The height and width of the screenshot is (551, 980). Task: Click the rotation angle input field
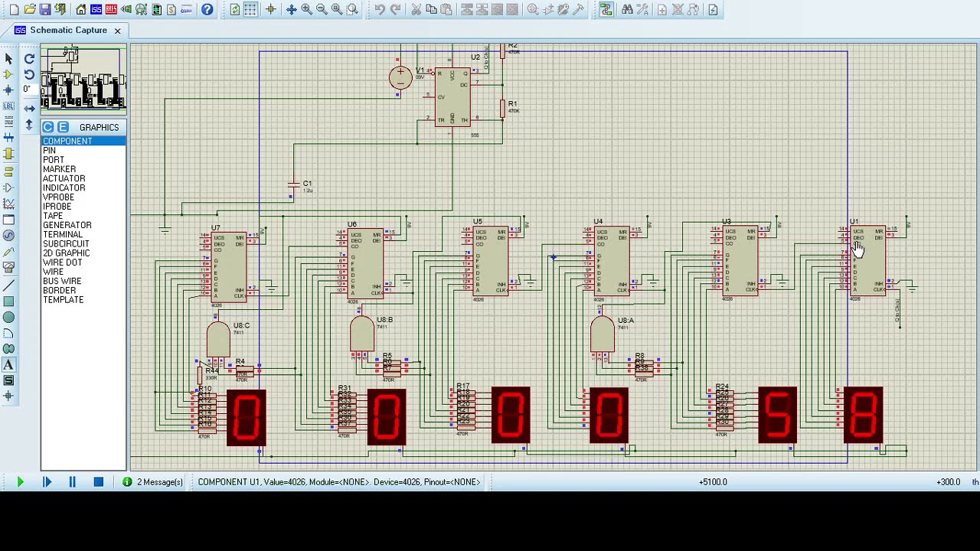pos(31,89)
